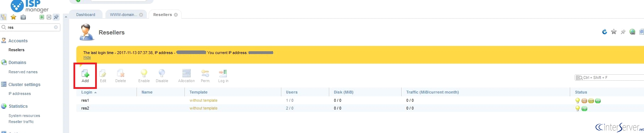Collapse the Statistics sidebar section
The image size is (644, 133).
point(18,106)
